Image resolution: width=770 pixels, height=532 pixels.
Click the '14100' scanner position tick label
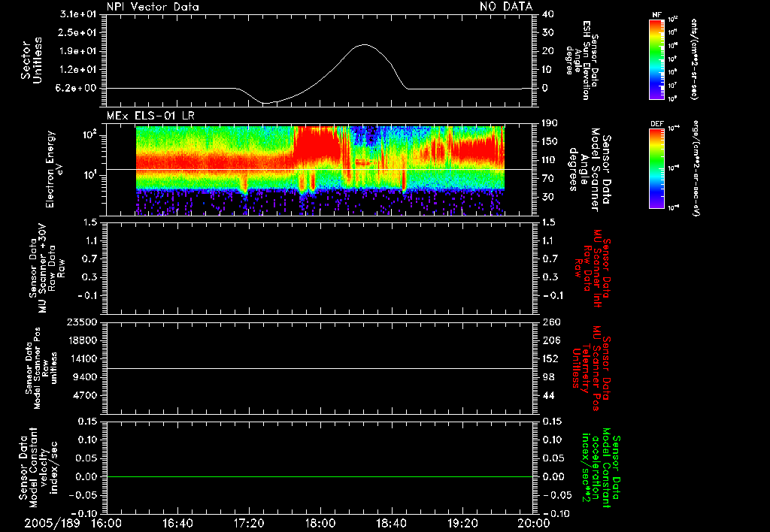[x=81, y=358]
